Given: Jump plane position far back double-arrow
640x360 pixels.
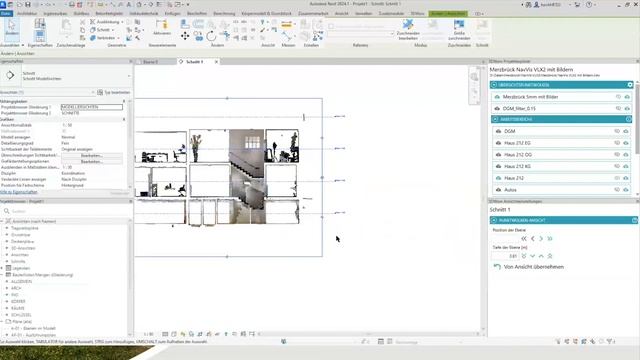Looking at the screenshot, I should tap(524, 238).
